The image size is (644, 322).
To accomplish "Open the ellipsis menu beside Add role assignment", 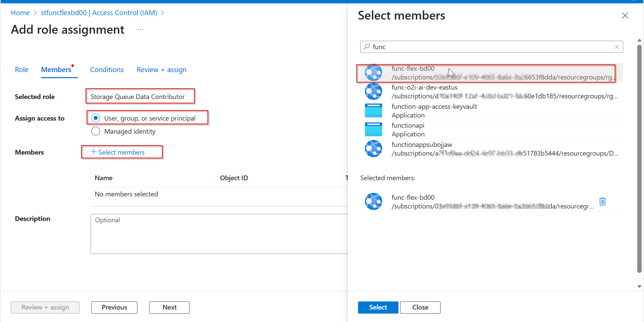I will (140, 30).
